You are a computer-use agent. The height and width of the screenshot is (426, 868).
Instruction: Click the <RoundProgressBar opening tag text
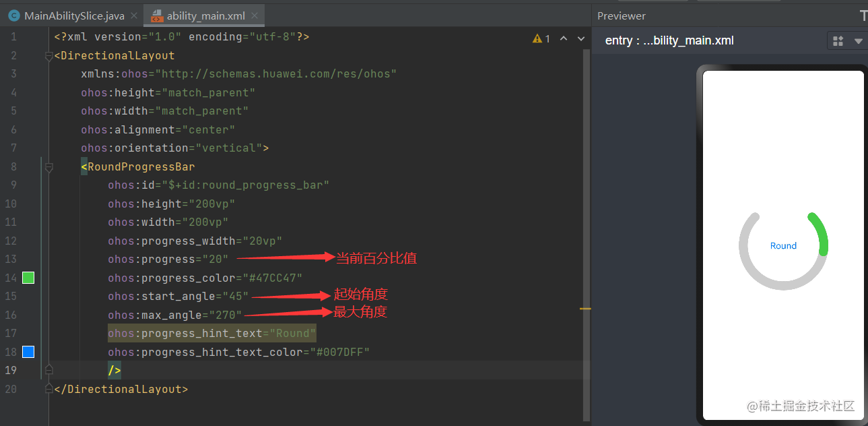pyautogui.click(x=137, y=166)
